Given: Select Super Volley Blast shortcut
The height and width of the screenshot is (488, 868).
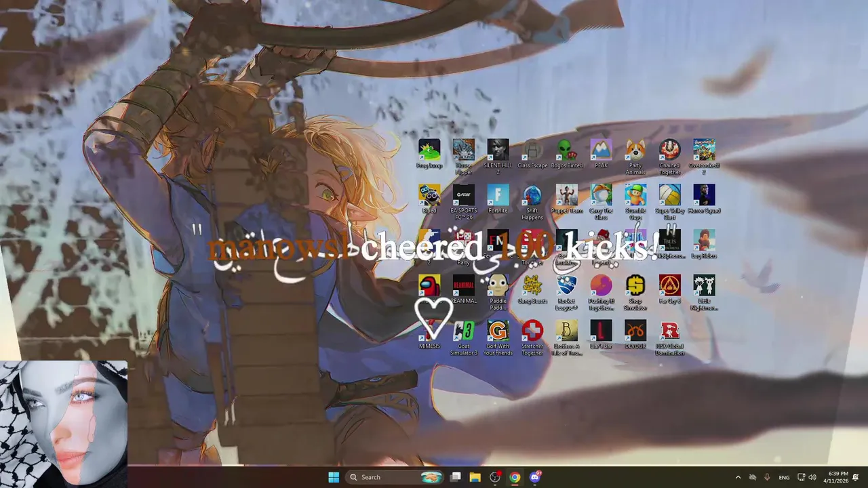Looking at the screenshot, I should (669, 202).
